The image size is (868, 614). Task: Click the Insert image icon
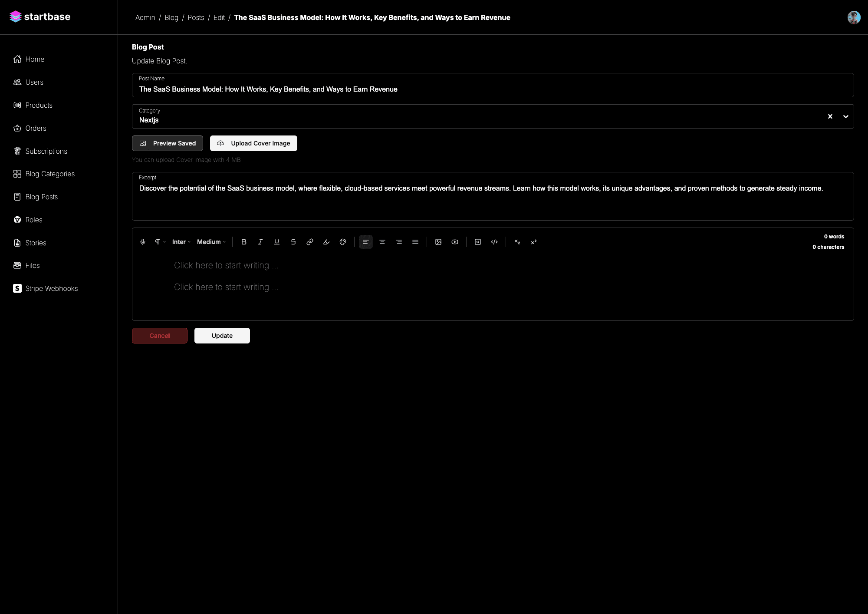(x=438, y=241)
